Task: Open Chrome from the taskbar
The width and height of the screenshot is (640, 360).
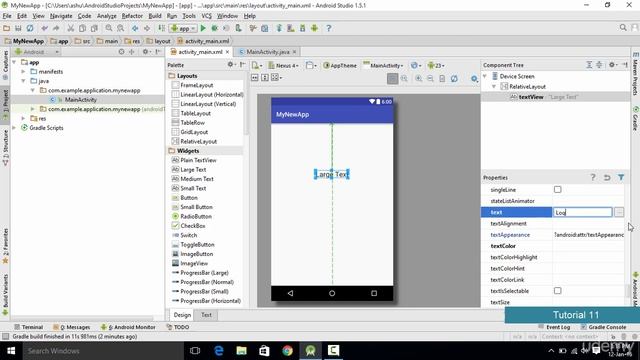Action: (287, 351)
